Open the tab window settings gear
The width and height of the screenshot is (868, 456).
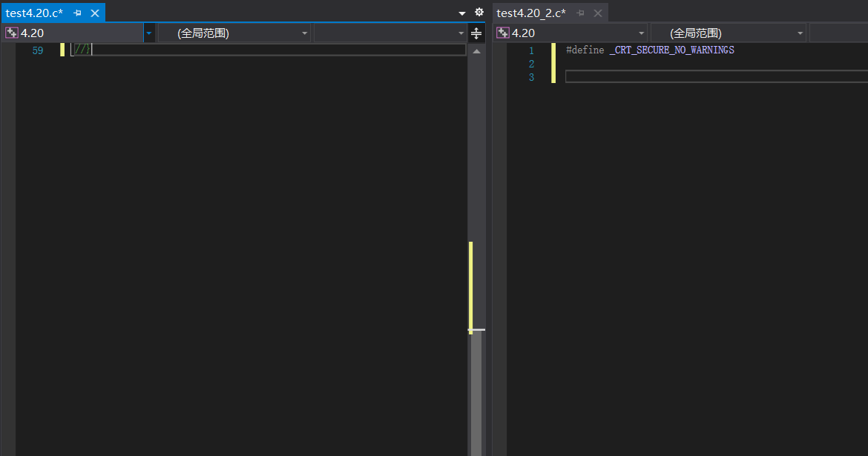(x=479, y=12)
